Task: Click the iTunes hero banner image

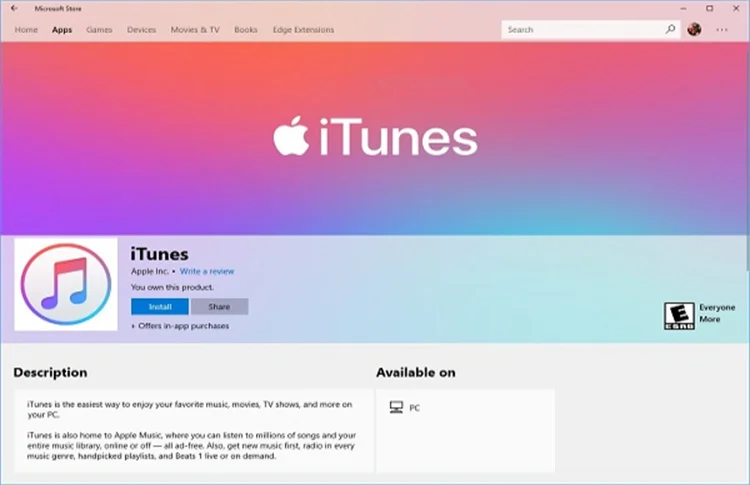Action: (375, 139)
